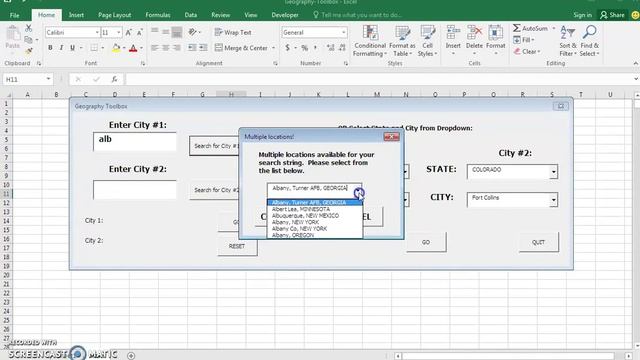
Task: Click Sign in link
Action: [x=582, y=15]
